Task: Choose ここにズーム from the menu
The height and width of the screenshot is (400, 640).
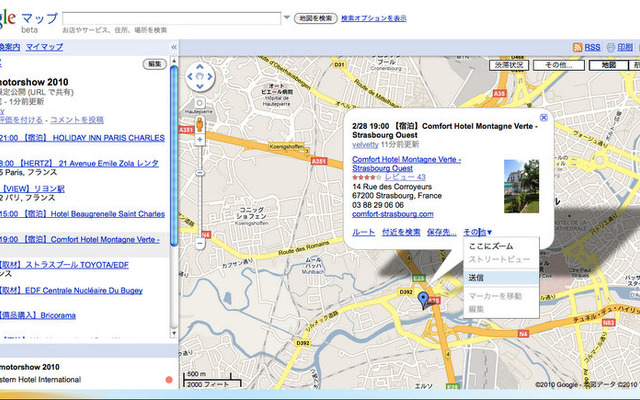Action: (x=491, y=246)
